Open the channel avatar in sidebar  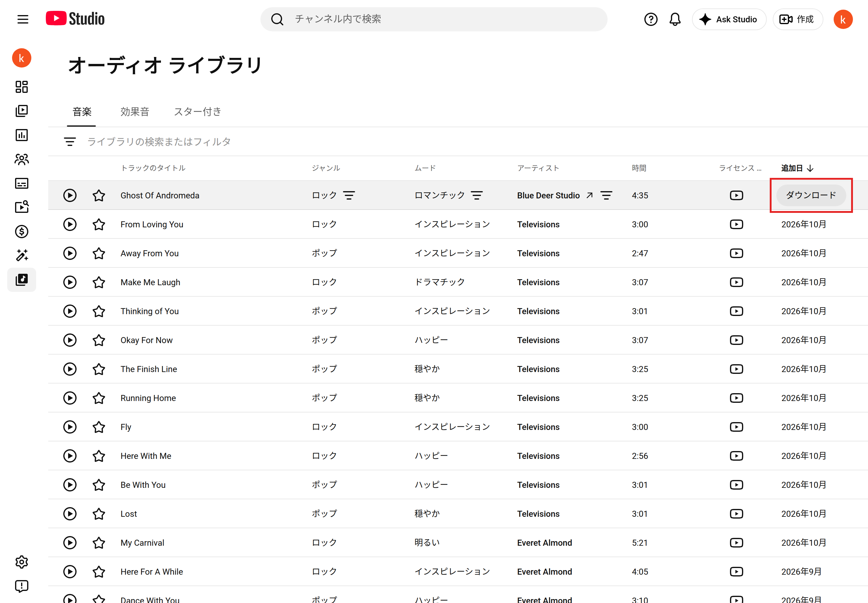tap(21, 58)
